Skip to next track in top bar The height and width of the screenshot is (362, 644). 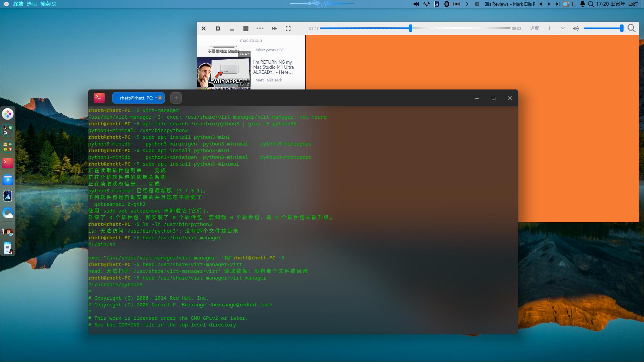(557, 4)
